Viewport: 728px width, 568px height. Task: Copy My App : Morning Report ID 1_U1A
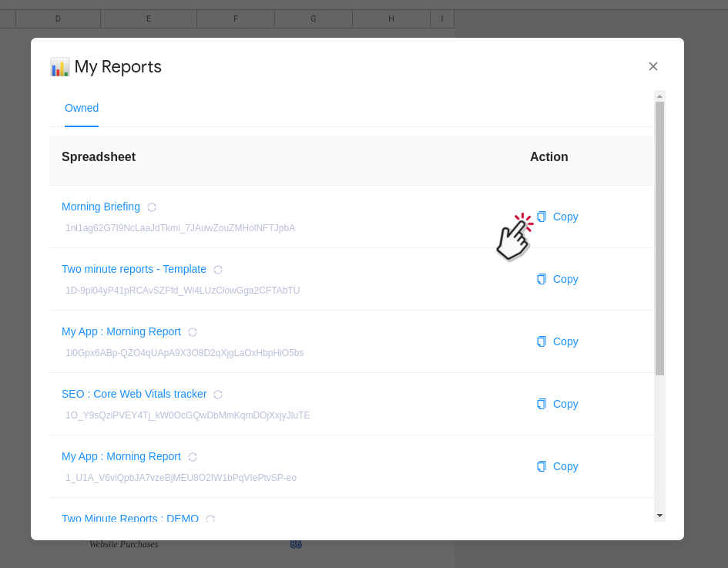(557, 466)
